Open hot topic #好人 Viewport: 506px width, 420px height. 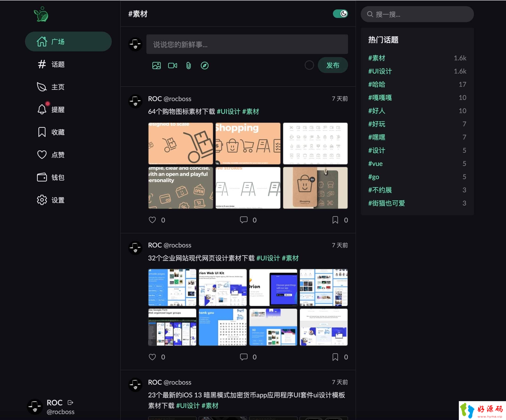coord(377,111)
